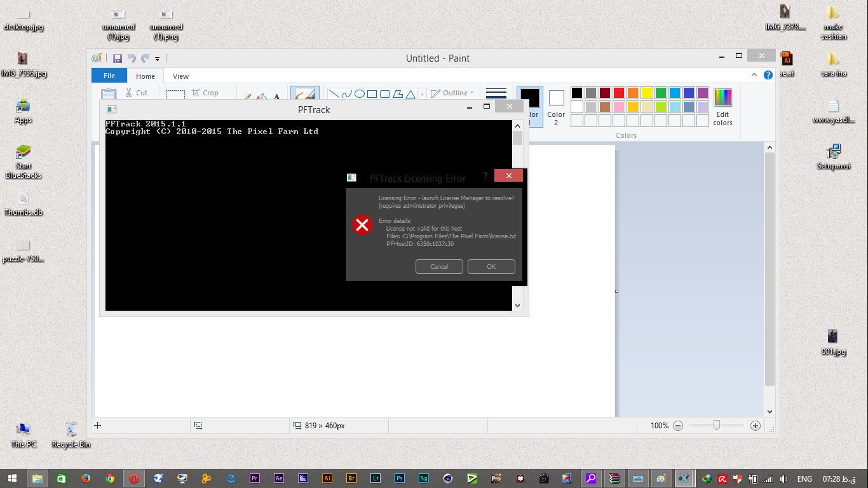Click the ENG language indicator in tray
Screen dimensions: 868x488
coord(804,478)
